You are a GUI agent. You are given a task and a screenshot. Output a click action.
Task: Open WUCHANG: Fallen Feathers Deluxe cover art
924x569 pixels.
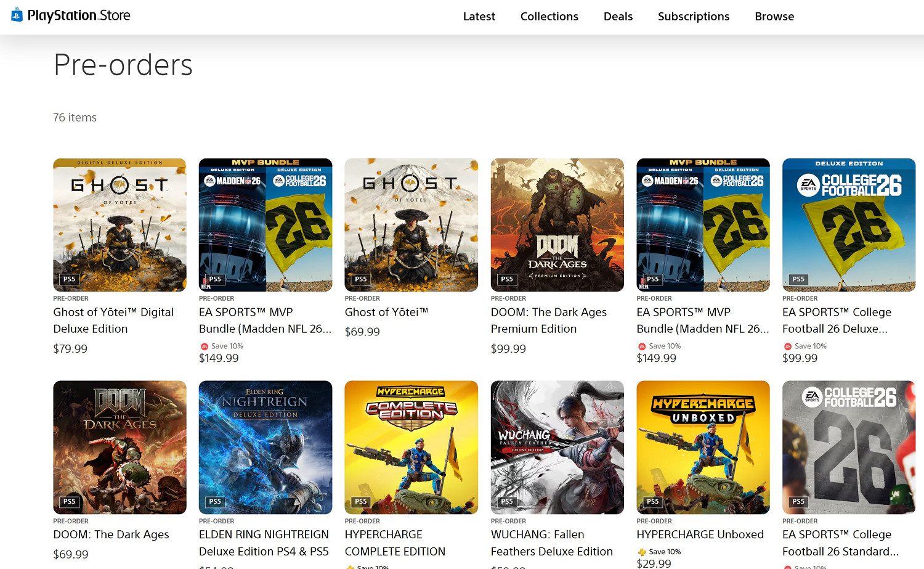click(x=557, y=447)
